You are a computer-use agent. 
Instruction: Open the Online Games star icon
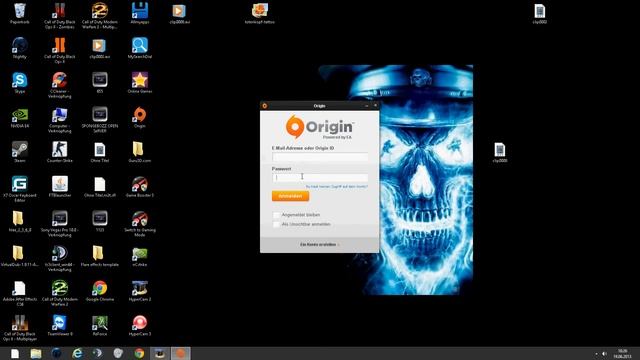point(140,82)
